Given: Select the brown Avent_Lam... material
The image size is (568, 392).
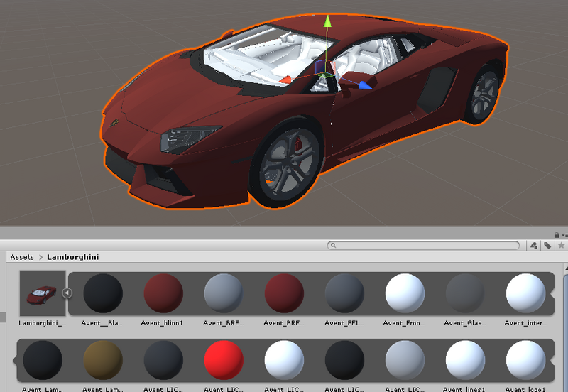Looking at the screenshot, I should 103,360.
